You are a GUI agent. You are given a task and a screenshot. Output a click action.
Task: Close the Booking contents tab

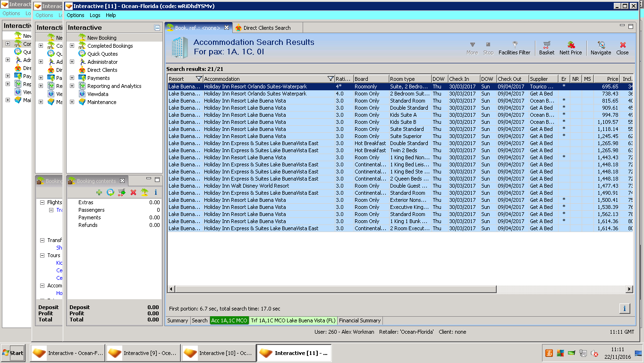coord(122,181)
